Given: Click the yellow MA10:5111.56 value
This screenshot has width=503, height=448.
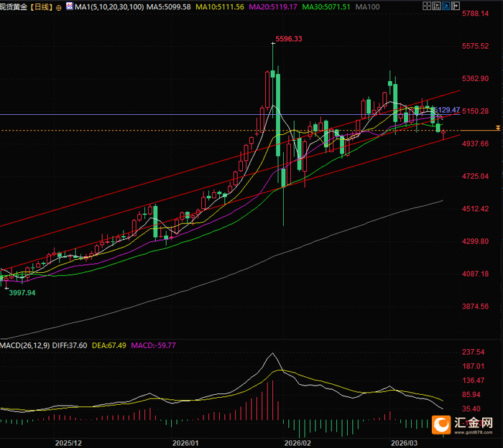Looking at the screenshot, I should click(220, 6).
